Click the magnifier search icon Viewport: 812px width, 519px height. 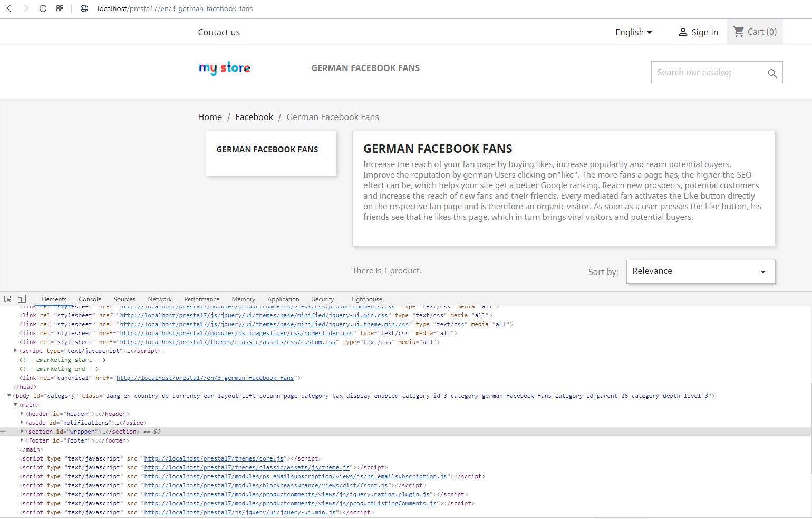point(772,73)
